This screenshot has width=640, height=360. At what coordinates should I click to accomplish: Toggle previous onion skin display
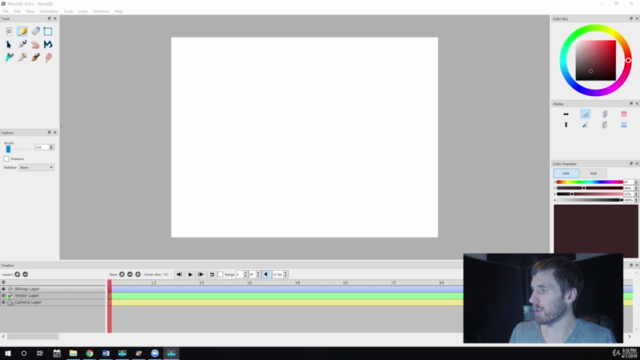pyautogui.click(x=604, y=114)
